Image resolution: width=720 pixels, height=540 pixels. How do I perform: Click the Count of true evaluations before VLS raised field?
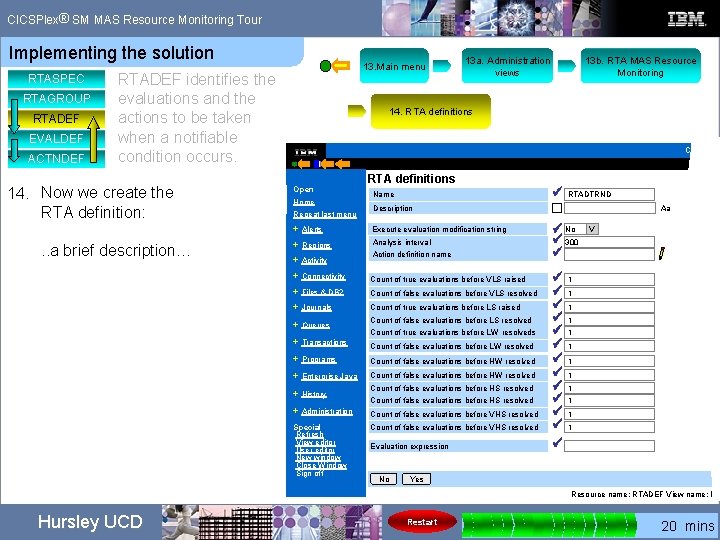tap(609, 279)
